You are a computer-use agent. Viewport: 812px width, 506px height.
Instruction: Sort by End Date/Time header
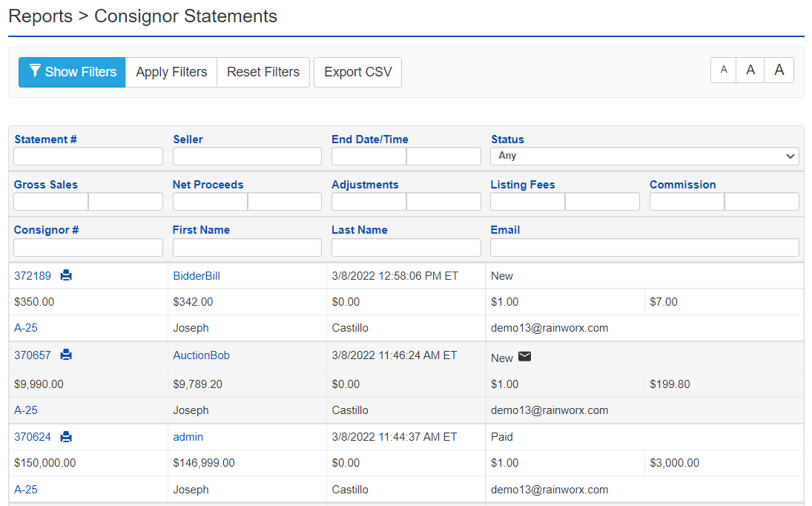(370, 139)
